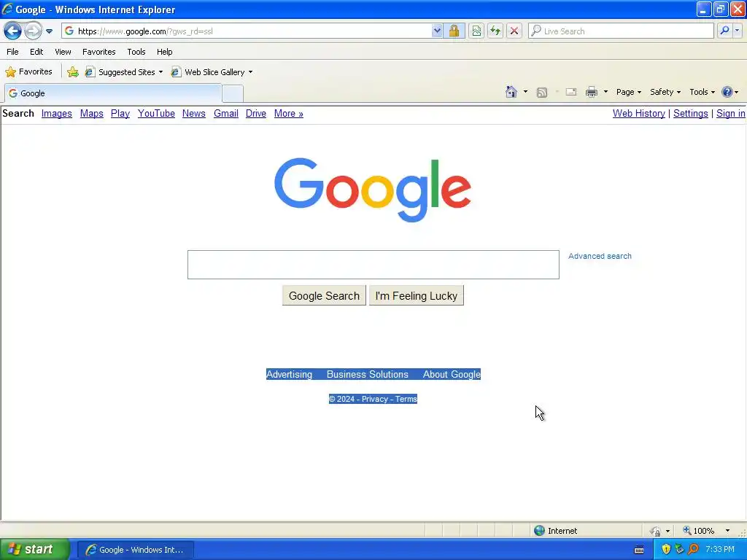Open the About Google footer link
This screenshot has width=747, height=560.
coord(452,374)
